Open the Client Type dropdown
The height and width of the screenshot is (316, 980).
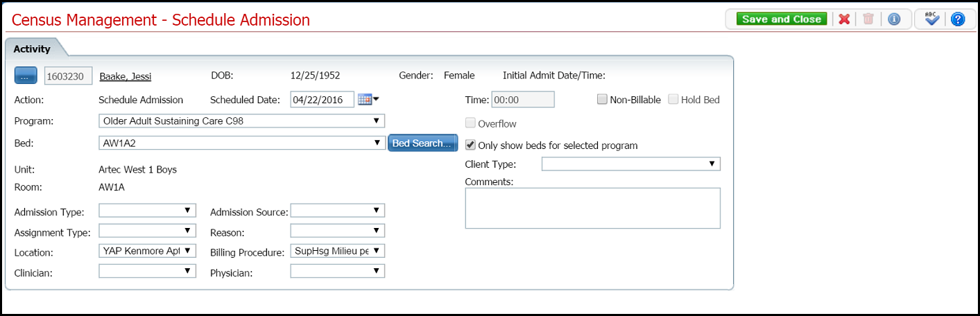pyautogui.click(x=630, y=164)
